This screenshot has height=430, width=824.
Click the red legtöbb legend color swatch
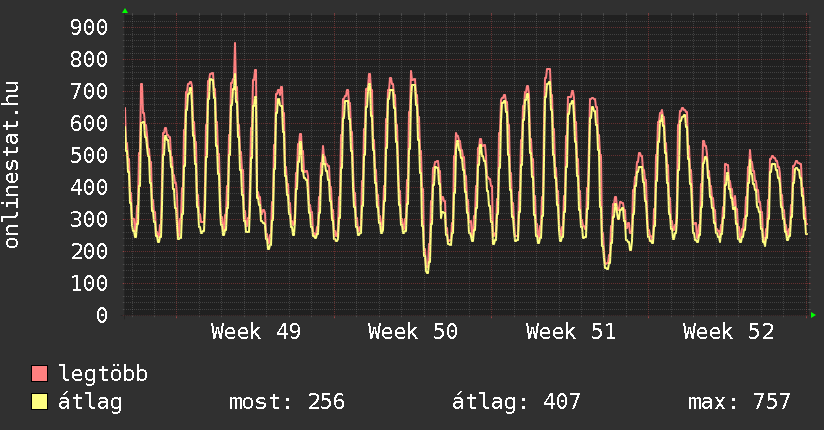pyautogui.click(x=40, y=374)
